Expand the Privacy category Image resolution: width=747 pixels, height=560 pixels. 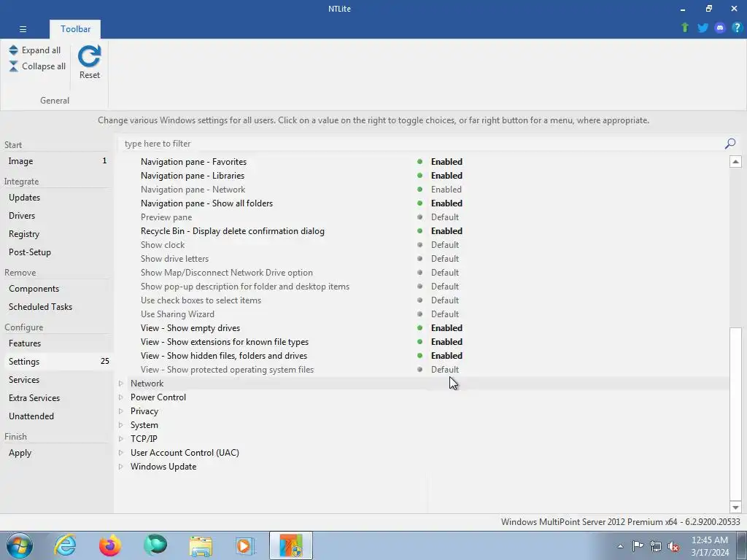click(121, 411)
